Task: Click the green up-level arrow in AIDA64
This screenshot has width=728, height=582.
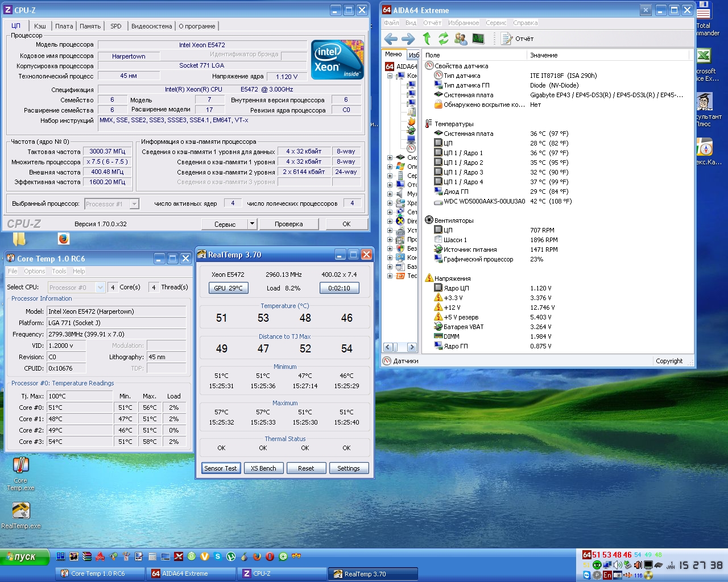Action: pos(427,39)
